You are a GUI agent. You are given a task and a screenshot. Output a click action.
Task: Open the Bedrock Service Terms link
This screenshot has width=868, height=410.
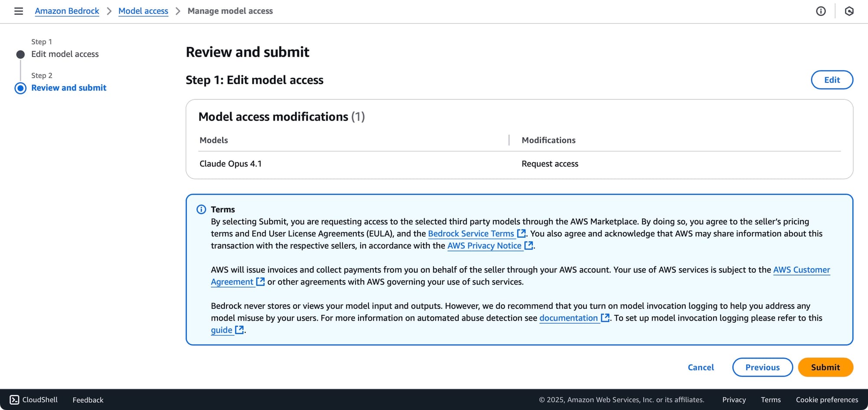pyautogui.click(x=471, y=233)
